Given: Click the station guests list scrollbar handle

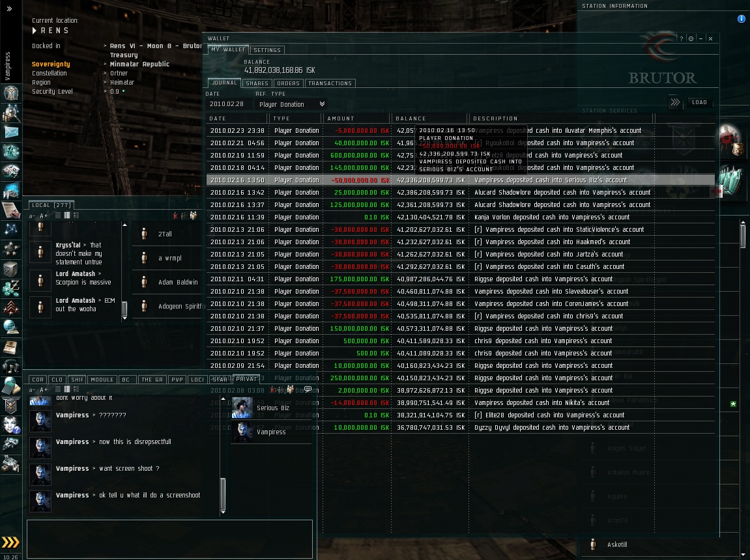Looking at the screenshot, I should coord(743,236).
